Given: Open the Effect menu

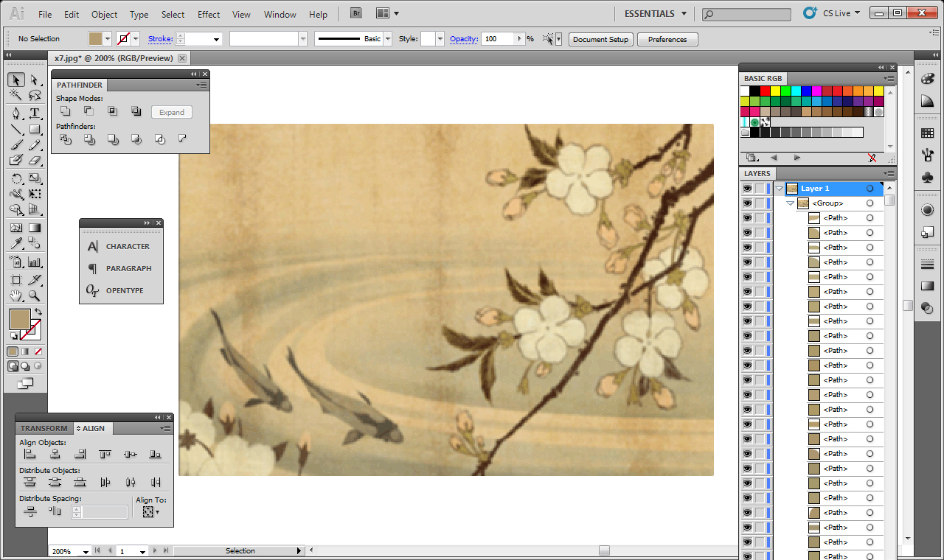Looking at the screenshot, I should 209,14.
